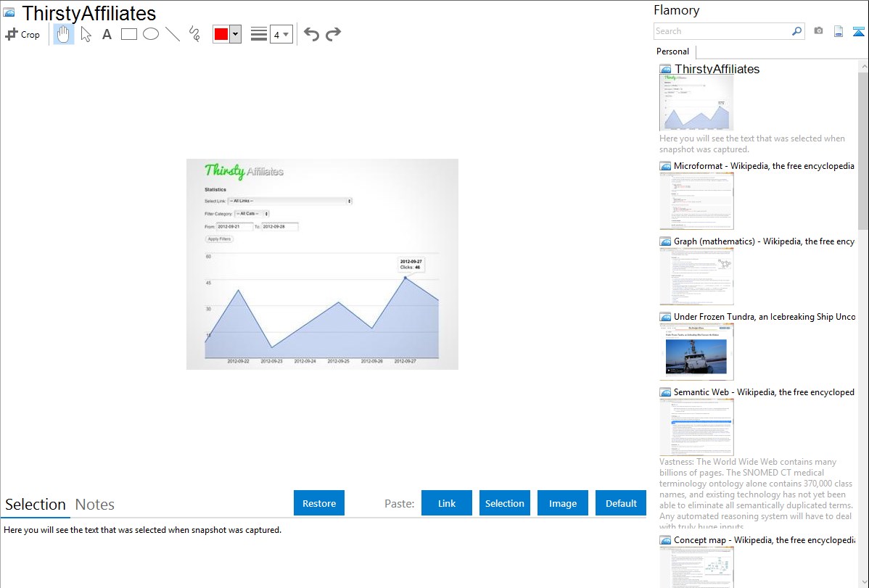Click the red color swatch
Screen dimensions: 869x588
(221, 34)
